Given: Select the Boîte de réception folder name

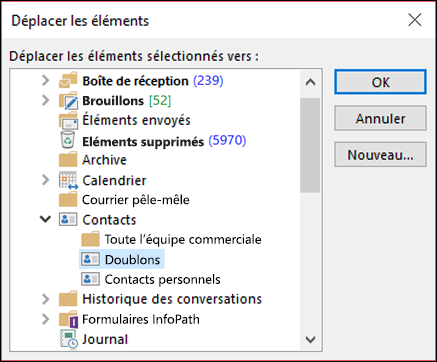Looking at the screenshot, I should point(135,81).
